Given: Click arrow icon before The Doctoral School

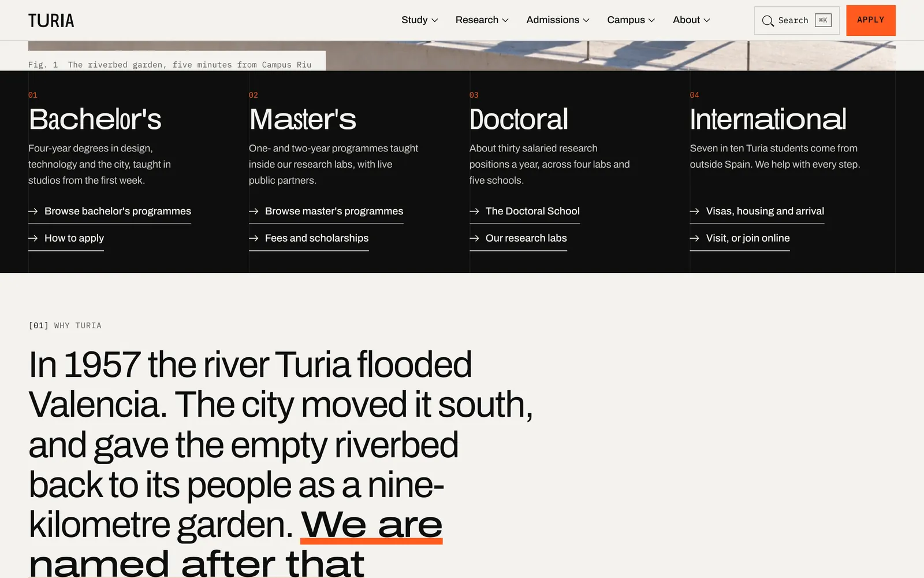Looking at the screenshot, I should coord(474,212).
